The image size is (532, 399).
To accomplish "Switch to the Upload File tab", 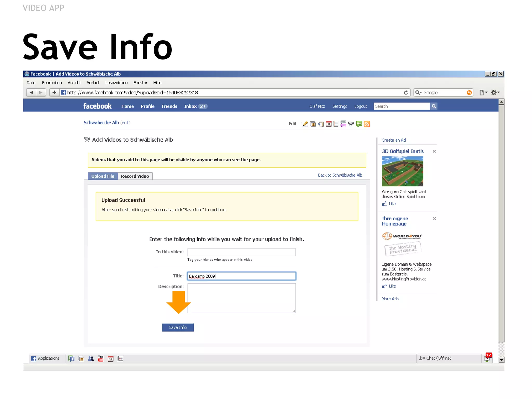I will (103, 176).
